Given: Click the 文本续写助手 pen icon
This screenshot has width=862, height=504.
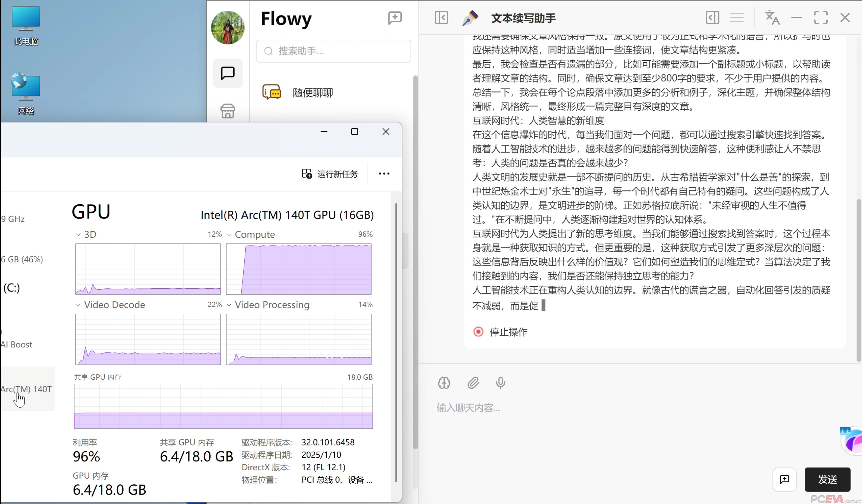Looking at the screenshot, I should coord(470,18).
